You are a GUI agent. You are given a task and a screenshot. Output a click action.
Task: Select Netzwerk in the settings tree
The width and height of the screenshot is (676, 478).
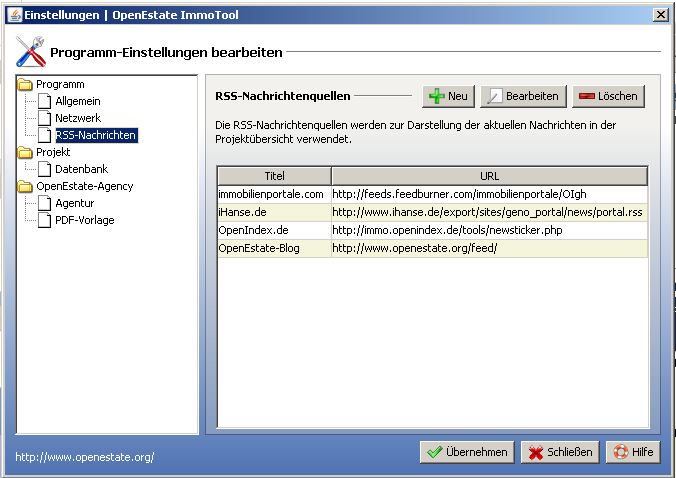pos(77,118)
